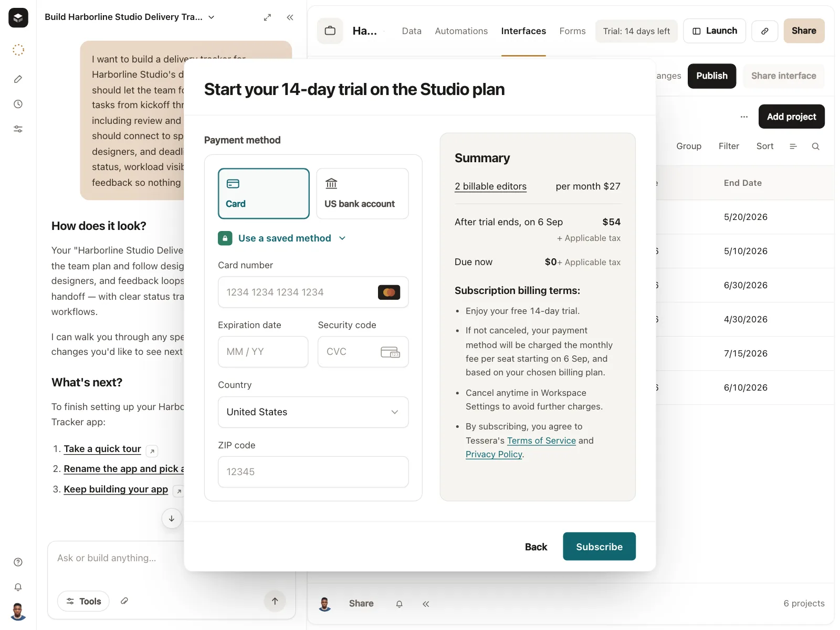Click the End Date column header
This screenshot has height=630, width=840.
click(742, 183)
